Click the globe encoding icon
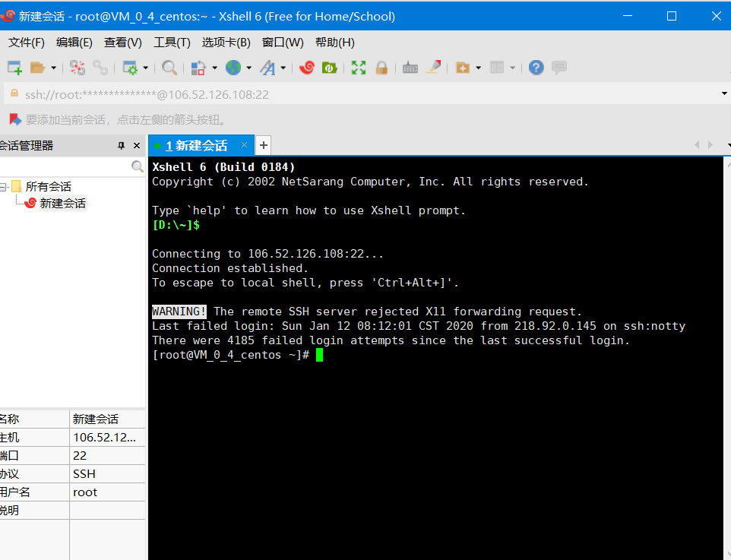This screenshot has height=560, width=731. [x=233, y=68]
